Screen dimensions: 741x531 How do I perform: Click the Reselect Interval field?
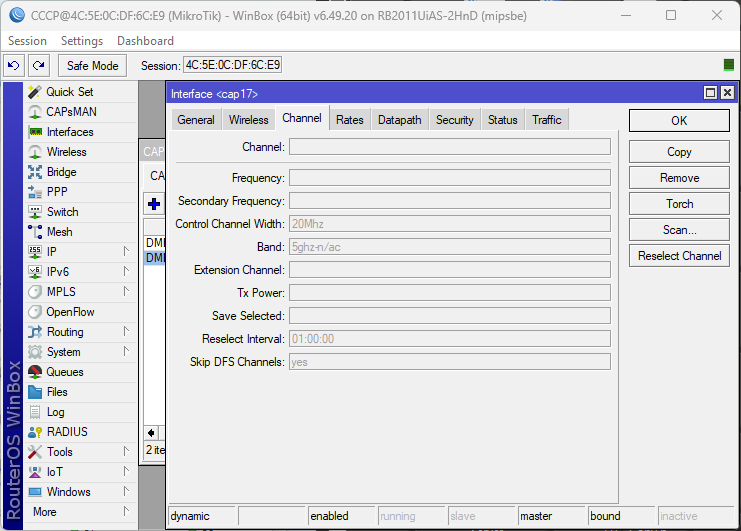[x=450, y=339]
